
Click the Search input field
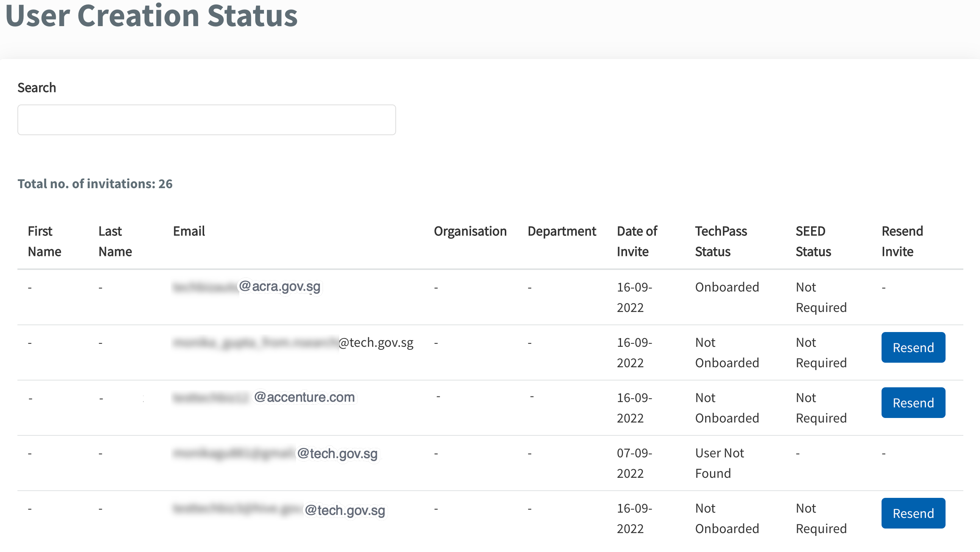206,120
